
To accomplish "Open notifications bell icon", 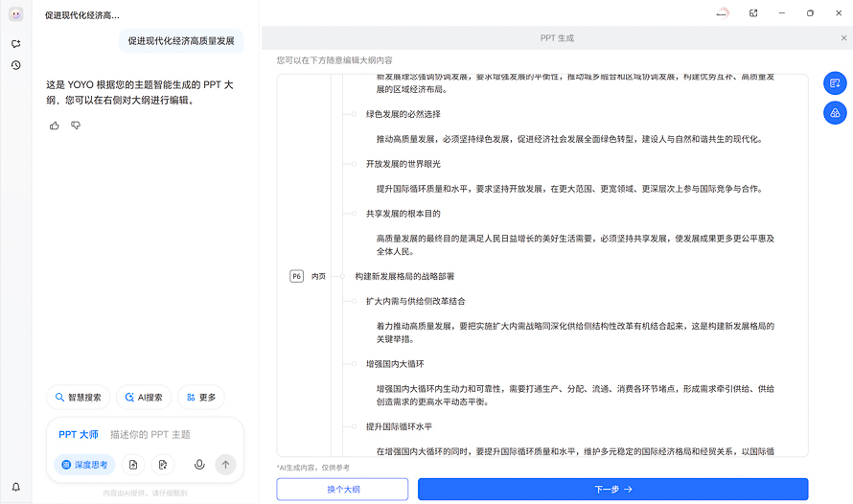I will pos(15,487).
